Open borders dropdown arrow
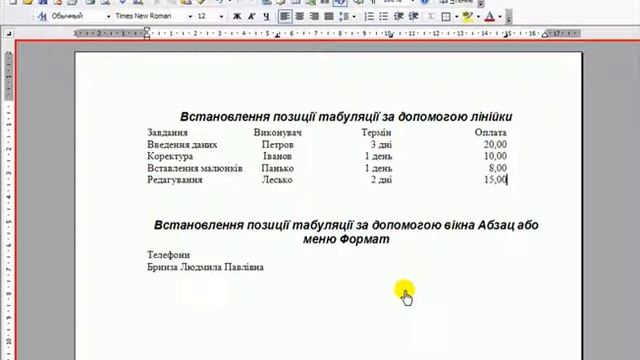The width and height of the screenshot is (640, 360). pos(456,17)
